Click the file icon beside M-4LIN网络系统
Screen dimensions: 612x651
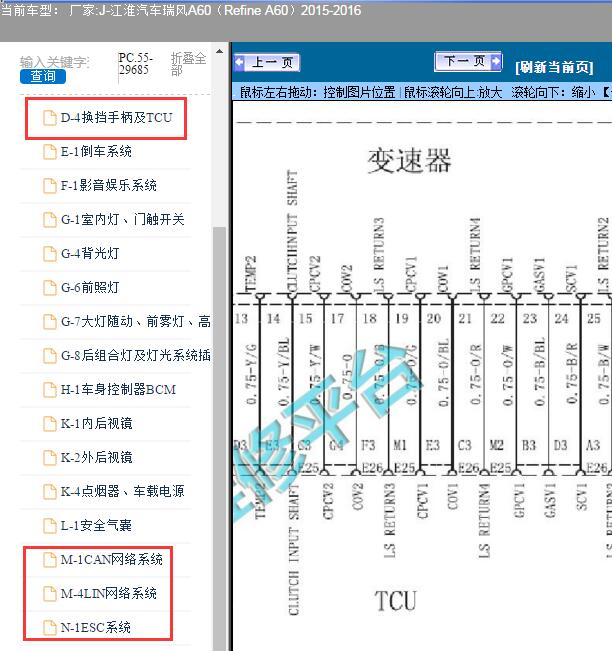(x=50, y=594)
